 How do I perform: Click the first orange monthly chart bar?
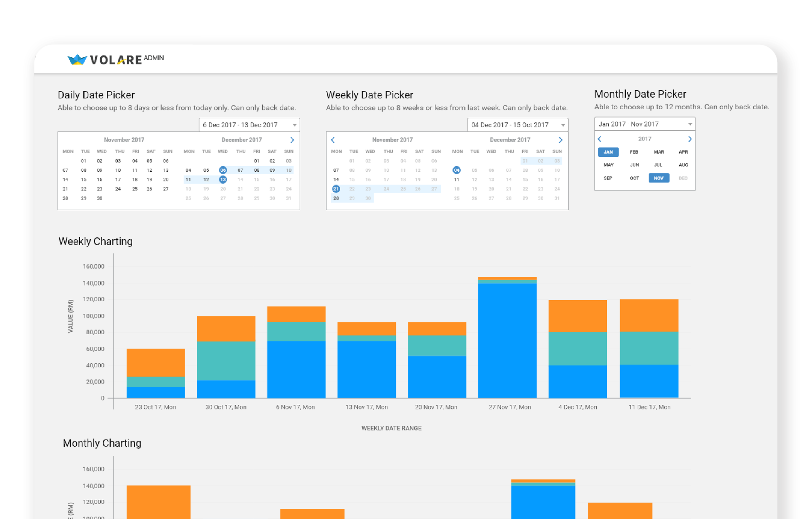click(x=159, y=502)
